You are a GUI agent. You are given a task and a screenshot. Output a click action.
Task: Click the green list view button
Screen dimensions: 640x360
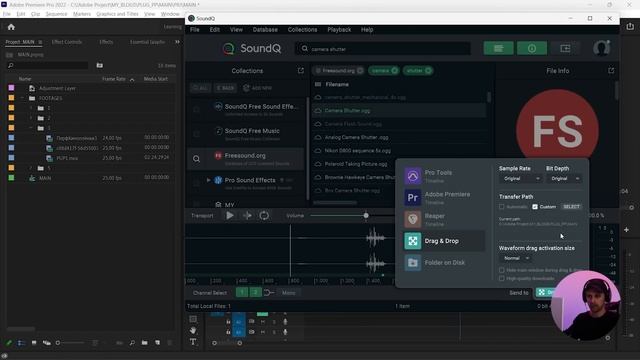pyautogui.click(x=498, y=49)
